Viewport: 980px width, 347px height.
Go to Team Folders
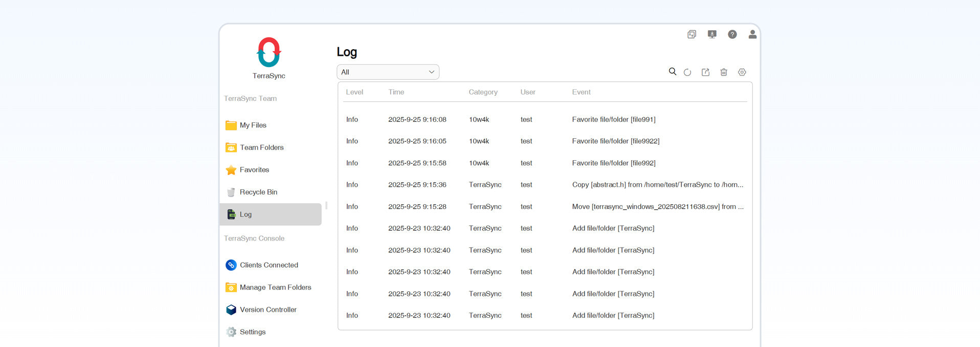coord(261,147)
